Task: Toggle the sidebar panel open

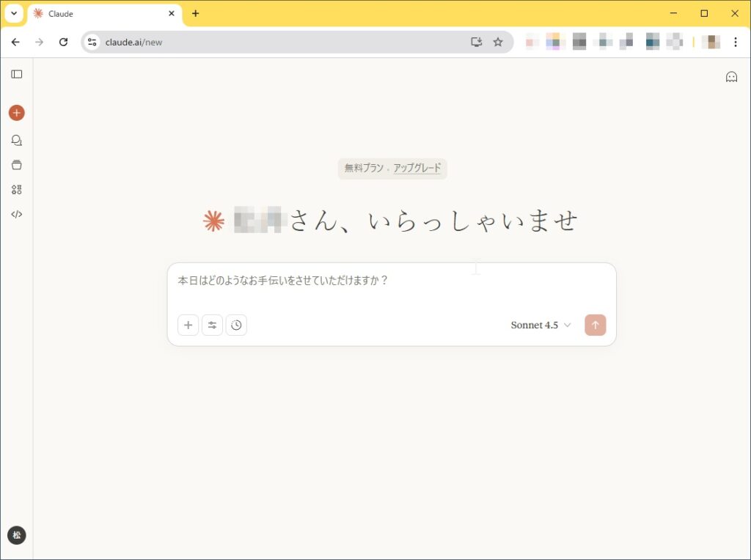Action: (17, 74)
